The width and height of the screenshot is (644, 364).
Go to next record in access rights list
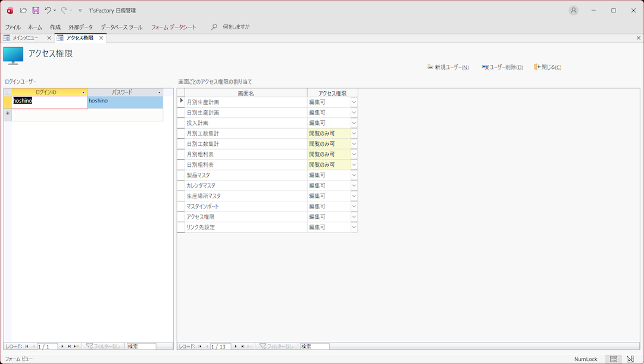[x=236, y=346]
